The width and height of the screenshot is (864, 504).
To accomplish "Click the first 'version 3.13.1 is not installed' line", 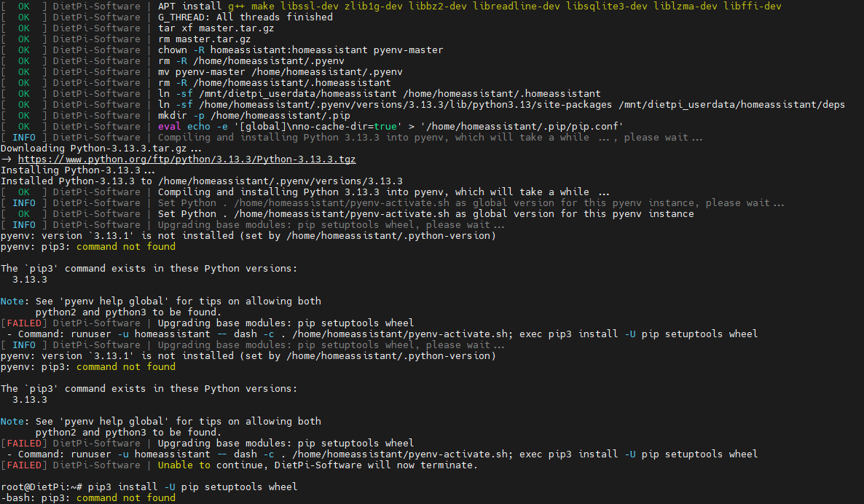I will pos(248,236).
